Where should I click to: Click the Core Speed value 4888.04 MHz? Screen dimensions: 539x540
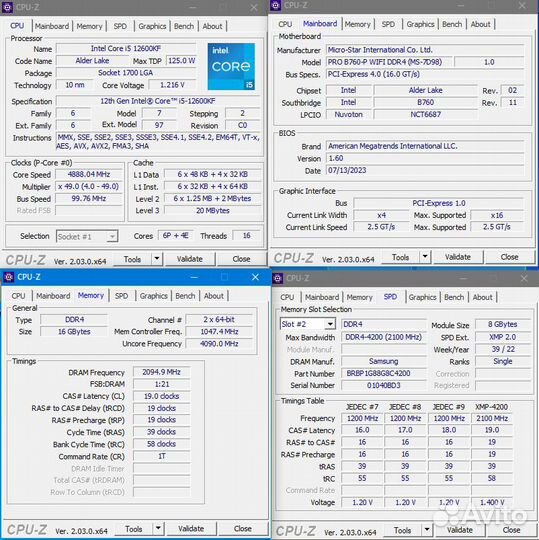pos(89,174)
